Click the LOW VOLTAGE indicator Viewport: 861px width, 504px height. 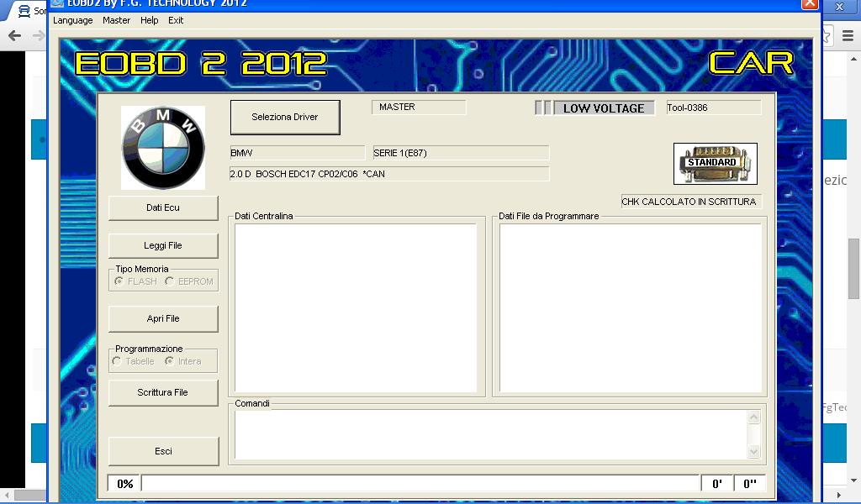click(604, 108)
